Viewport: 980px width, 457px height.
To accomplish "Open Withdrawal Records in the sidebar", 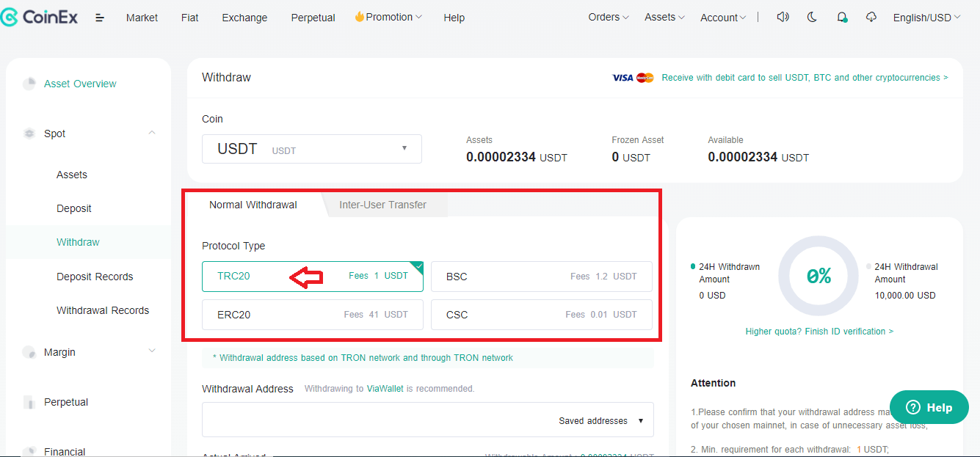I will 103,310.
